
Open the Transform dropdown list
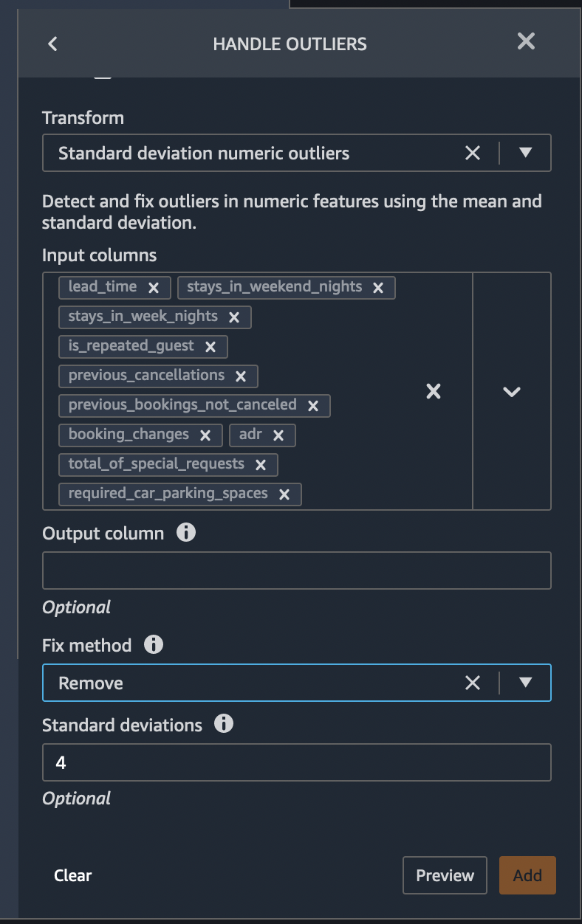[525, 153]
